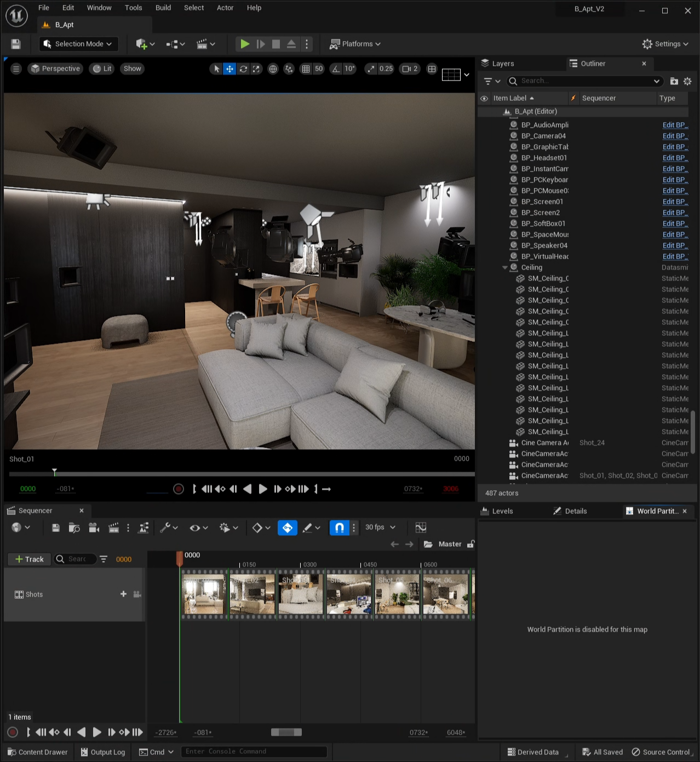The width and height of the screenshot is (700, 762).
Task: Open the Perspective view mode dropdown
Action: [x=55, y=69]
